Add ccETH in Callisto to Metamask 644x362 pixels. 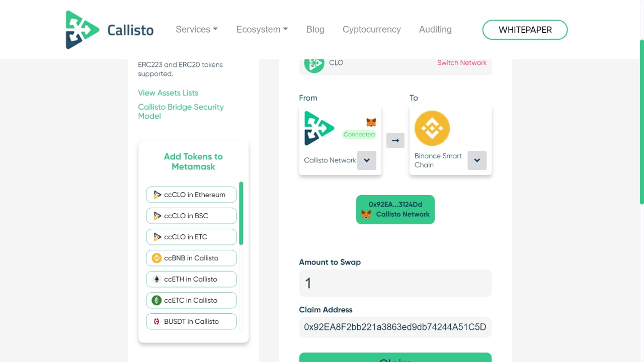(191, 279)
